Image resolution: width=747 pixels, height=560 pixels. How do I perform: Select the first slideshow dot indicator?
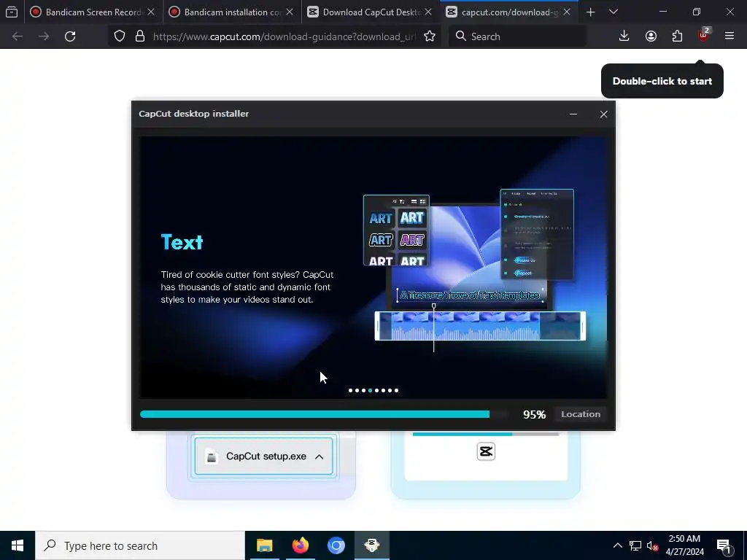pyautogui.click(x=351, y=391)
